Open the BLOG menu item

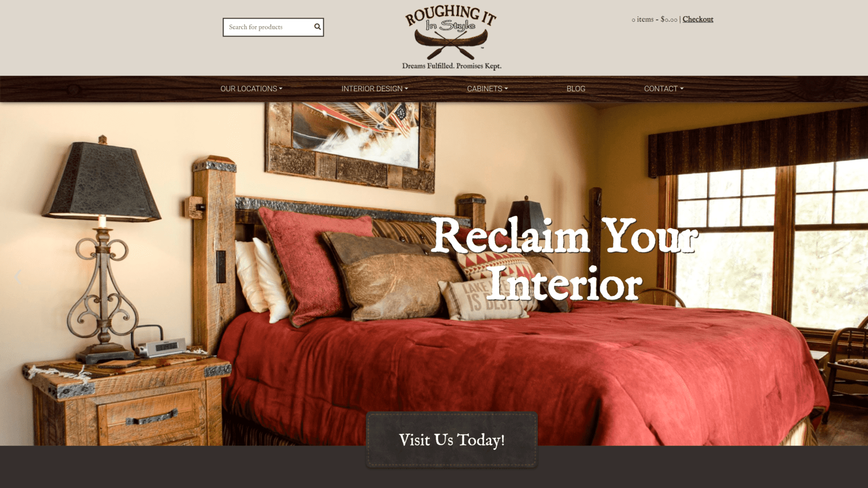click(x=576, y=88)
